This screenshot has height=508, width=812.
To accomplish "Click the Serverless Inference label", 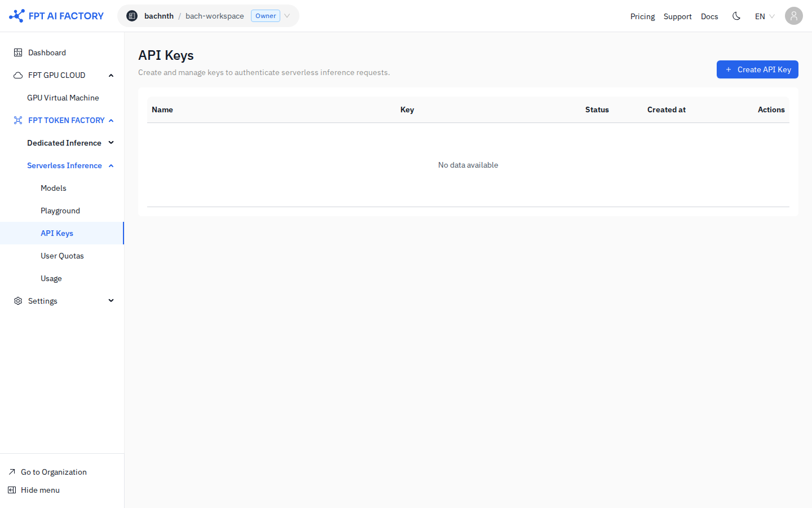I will pos(64,165).
